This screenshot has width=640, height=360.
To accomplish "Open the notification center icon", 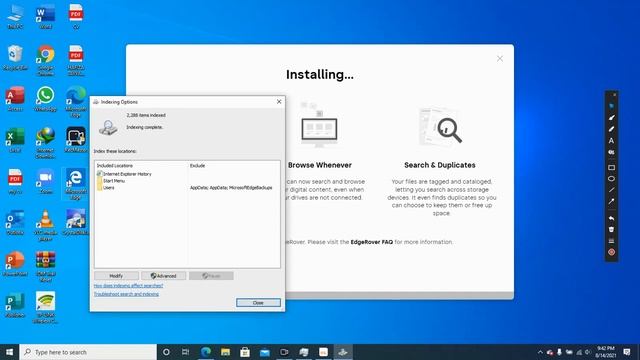I will (627, 352).
